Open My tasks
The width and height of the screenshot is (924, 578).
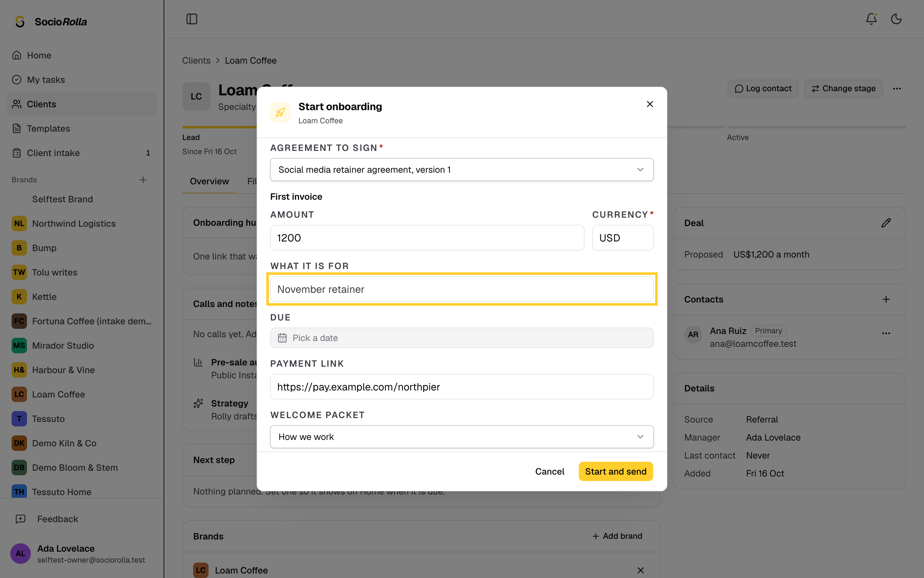click(x=82, y=80)
